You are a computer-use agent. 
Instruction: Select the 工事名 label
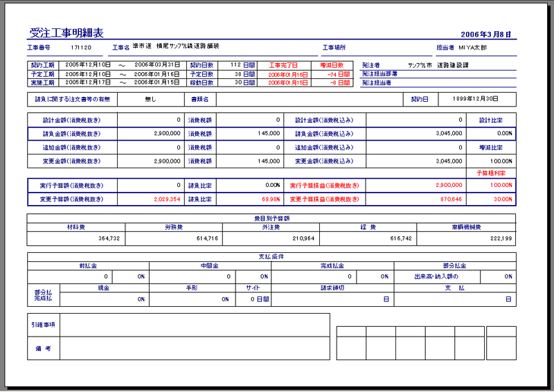120,47
